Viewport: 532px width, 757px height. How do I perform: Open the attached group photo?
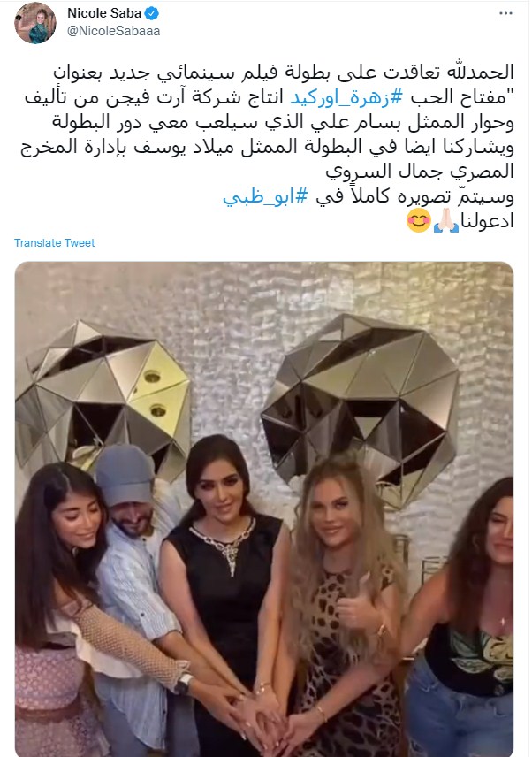[x=264, y=509]
